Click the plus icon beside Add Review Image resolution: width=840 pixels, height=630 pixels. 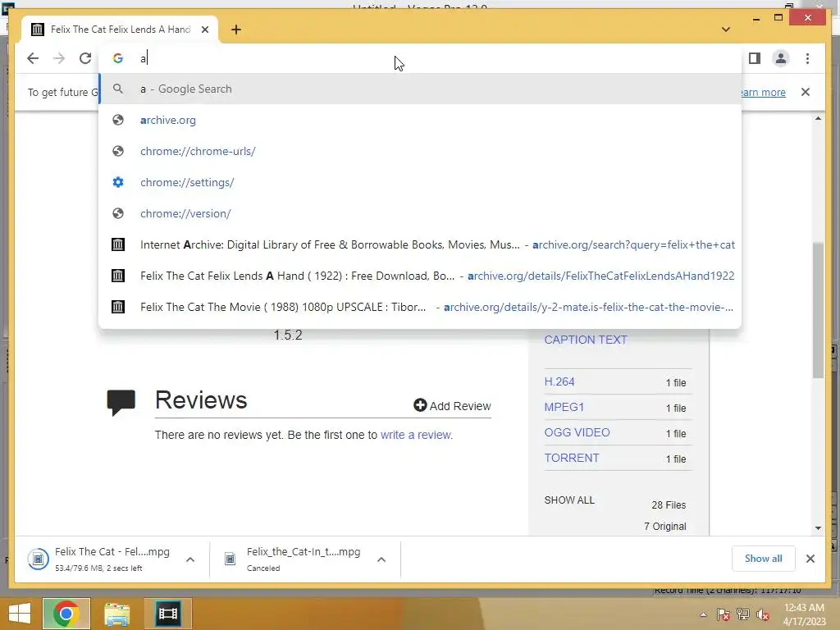click(x=420, y=405)
